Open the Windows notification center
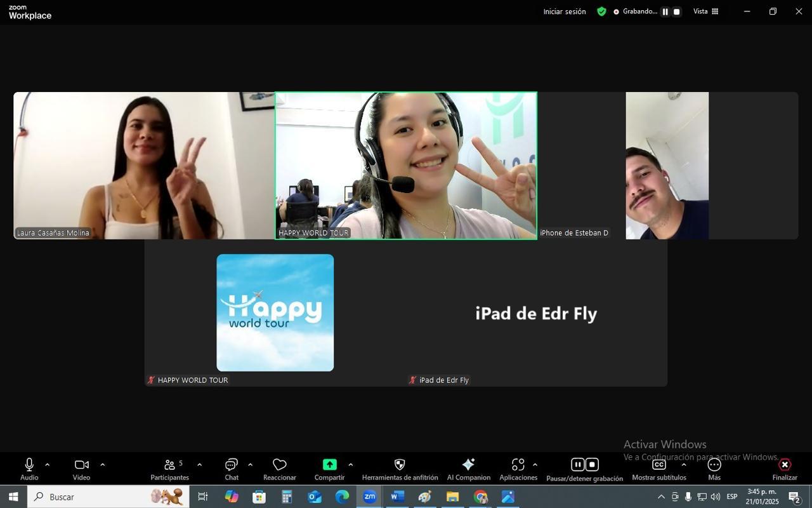The height and width of the screenshot is (508, 812). 794,497
